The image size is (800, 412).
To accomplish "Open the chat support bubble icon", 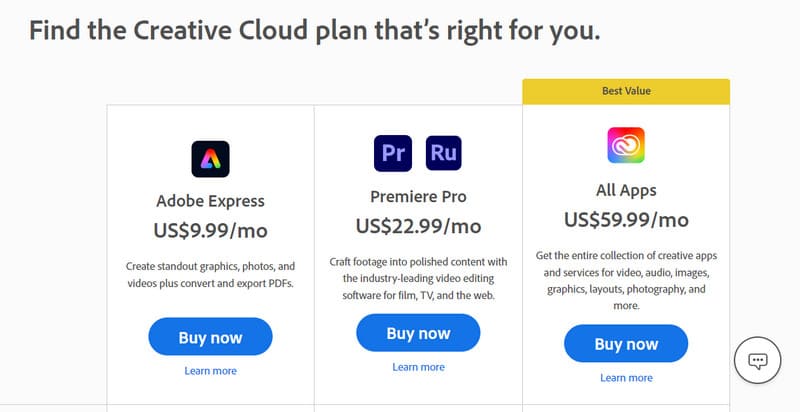I will click(x=757, y=360).
